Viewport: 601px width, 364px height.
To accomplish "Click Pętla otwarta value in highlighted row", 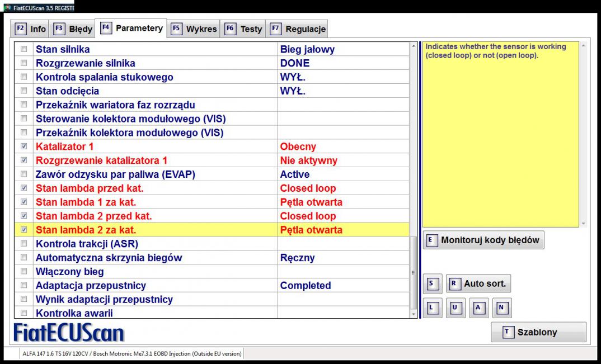I will (311, 230).
